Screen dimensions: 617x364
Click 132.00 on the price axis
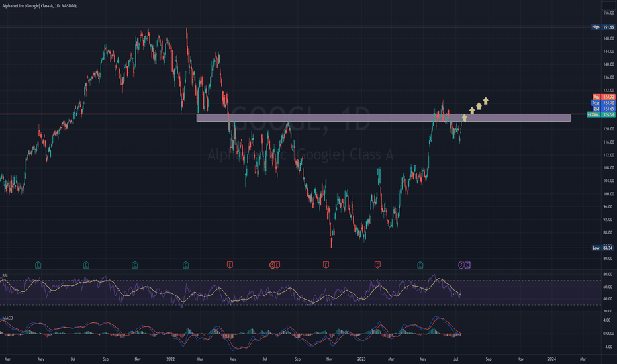pyautogui.click(x=608, y=90)
